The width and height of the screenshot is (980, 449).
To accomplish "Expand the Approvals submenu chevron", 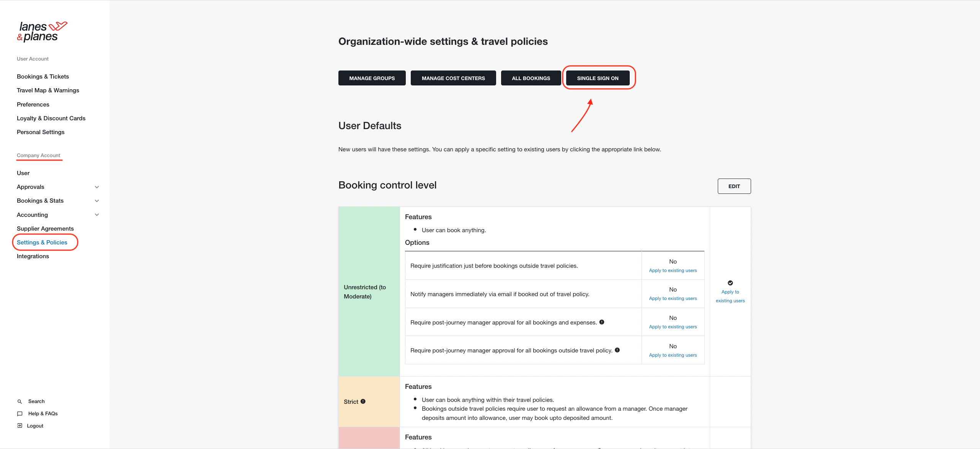I will 97,187.
